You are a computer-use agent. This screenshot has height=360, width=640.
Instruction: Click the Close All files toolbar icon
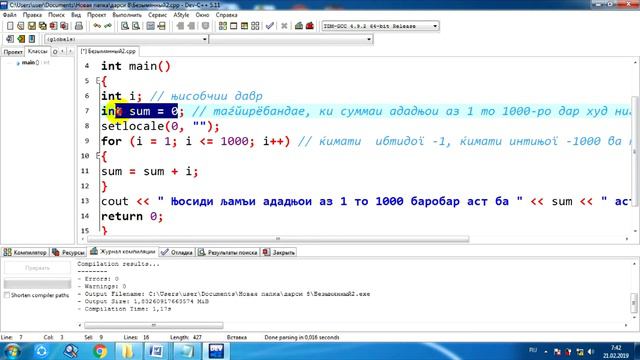[x=64, y=26]
